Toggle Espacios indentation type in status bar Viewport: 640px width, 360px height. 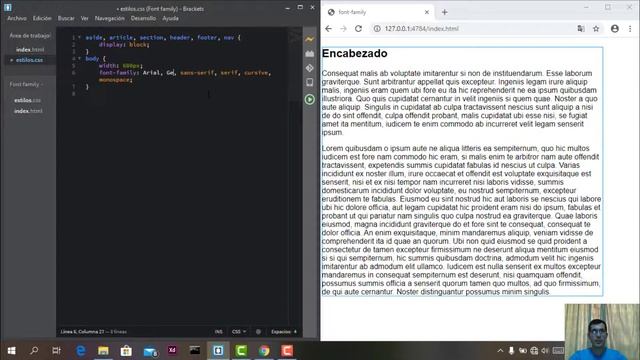pyautogui.click(x=281, y=332)
